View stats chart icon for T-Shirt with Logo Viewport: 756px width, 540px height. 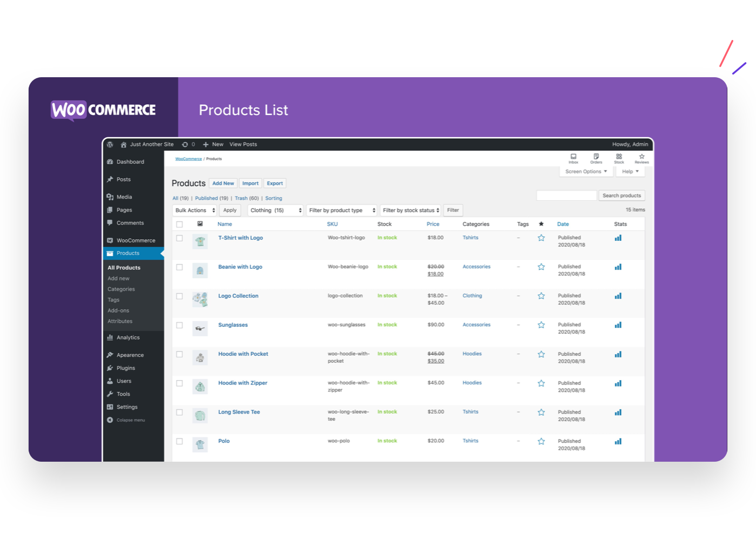[618, 238]
